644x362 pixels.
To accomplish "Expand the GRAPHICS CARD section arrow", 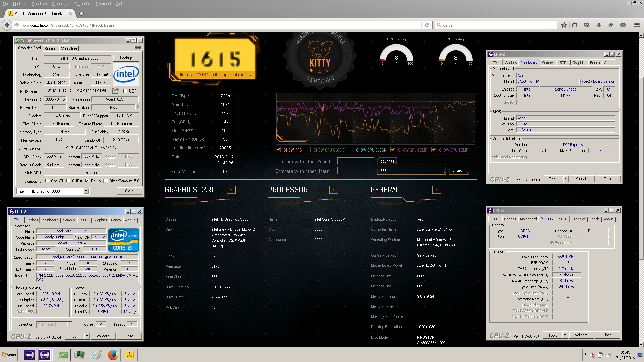I will (x=231, y=190).
